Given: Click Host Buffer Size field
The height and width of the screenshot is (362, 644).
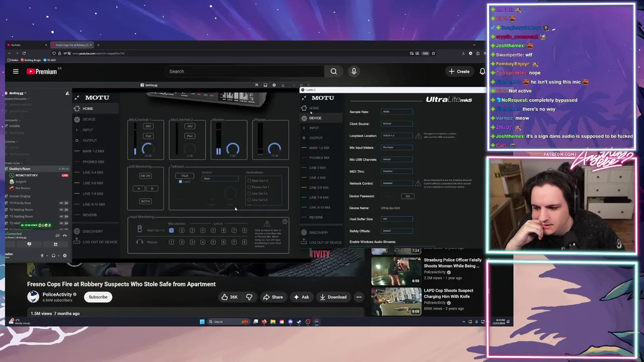Looking at the screenshot, I should pyautogui.click(x=397, y=219).
